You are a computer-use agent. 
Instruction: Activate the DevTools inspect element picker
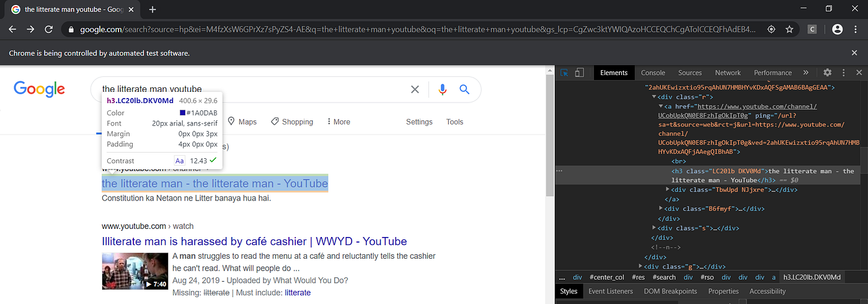[x=564, y=73]
